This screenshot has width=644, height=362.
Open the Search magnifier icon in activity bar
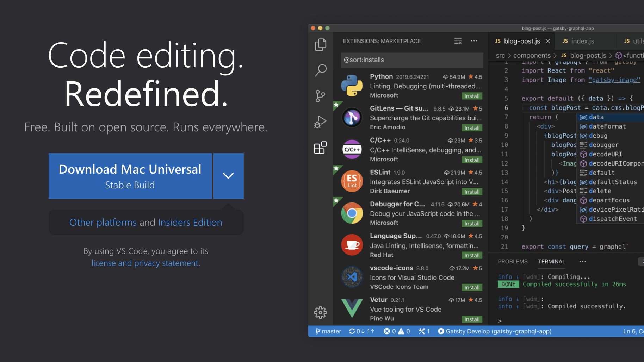click(x=321, y=70)
